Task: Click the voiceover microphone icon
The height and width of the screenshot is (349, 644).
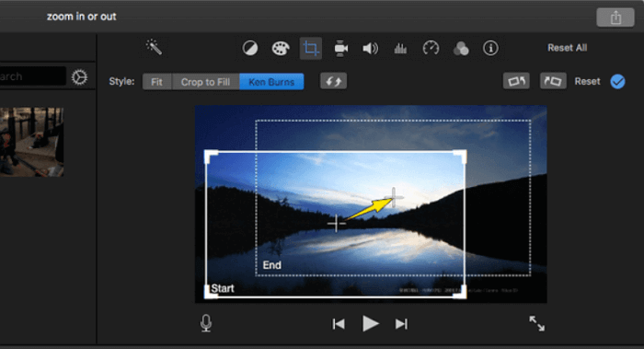Action: (x=206, y=323)
